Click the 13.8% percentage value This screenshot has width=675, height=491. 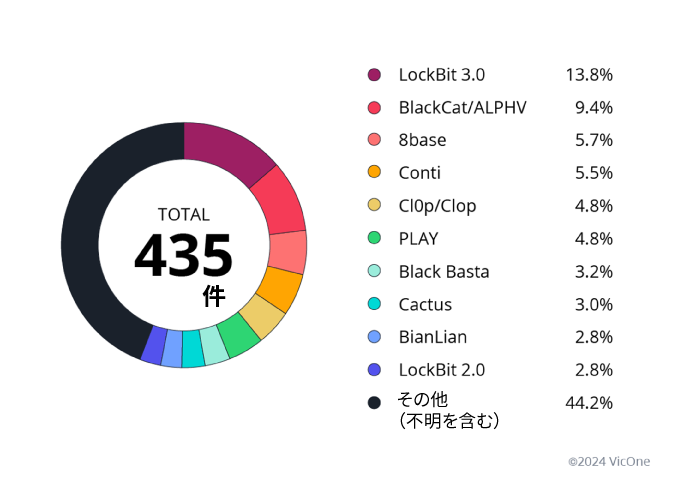tap(589, 75)
